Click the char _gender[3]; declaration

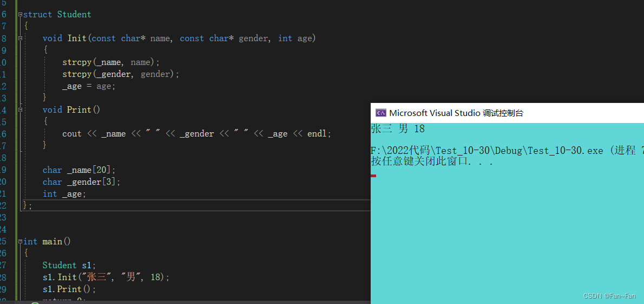click(82, 182)
